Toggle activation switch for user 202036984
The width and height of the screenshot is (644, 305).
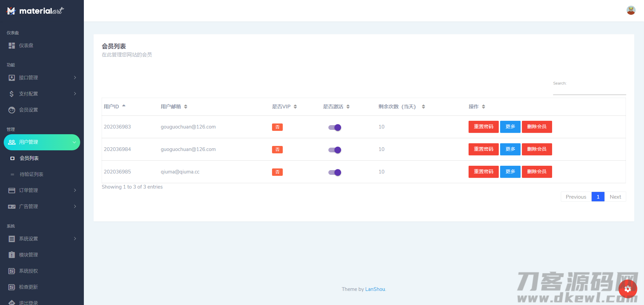click(x=335, y=150)
